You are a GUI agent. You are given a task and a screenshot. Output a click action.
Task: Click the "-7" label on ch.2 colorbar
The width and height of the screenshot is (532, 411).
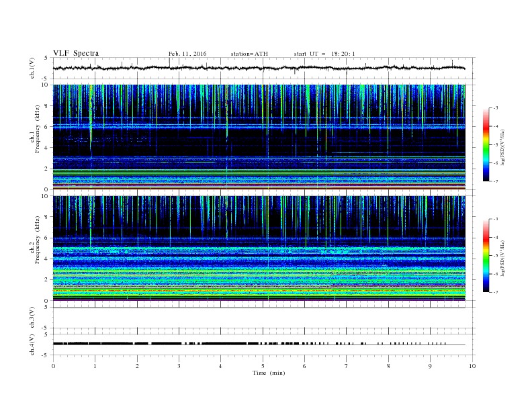[495, 292]
